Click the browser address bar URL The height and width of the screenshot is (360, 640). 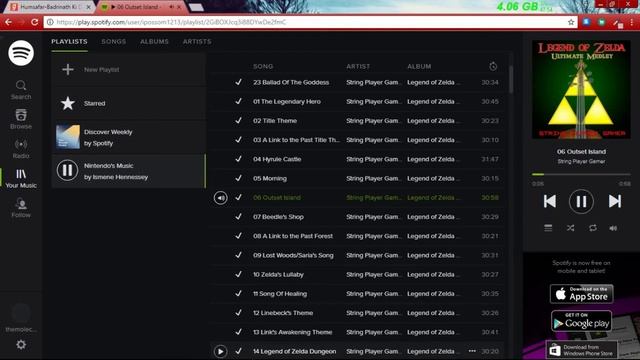(x=171, y=22)
